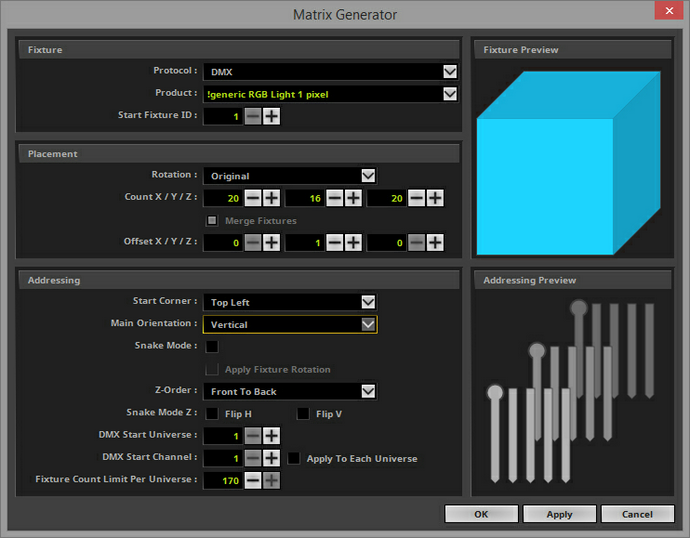The image size is (690, 538).
Task: Click the OK button
Action: pos(481,514)
